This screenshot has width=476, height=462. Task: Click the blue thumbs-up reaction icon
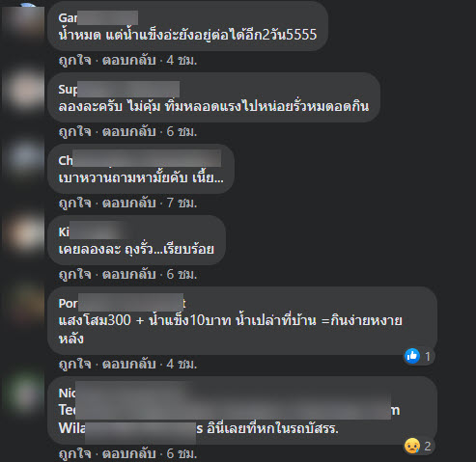pyautogui.click(x=412, y=356)
